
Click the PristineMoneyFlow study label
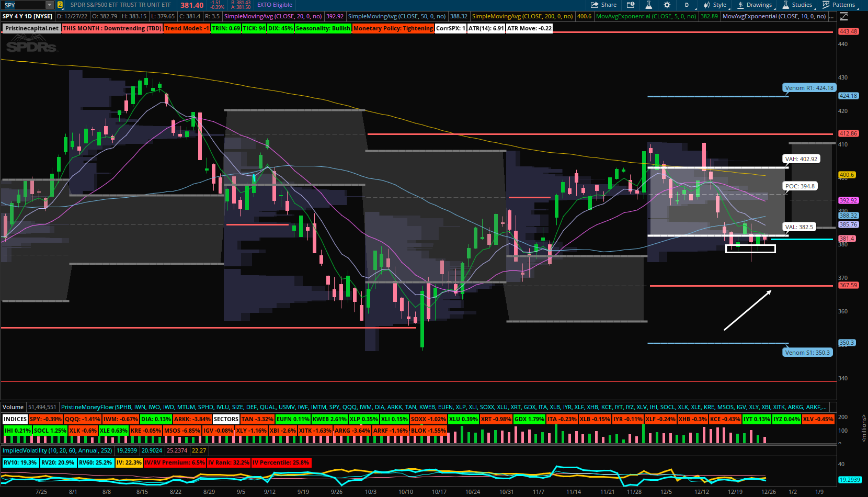pyautogui.click(x=443, y=407)
